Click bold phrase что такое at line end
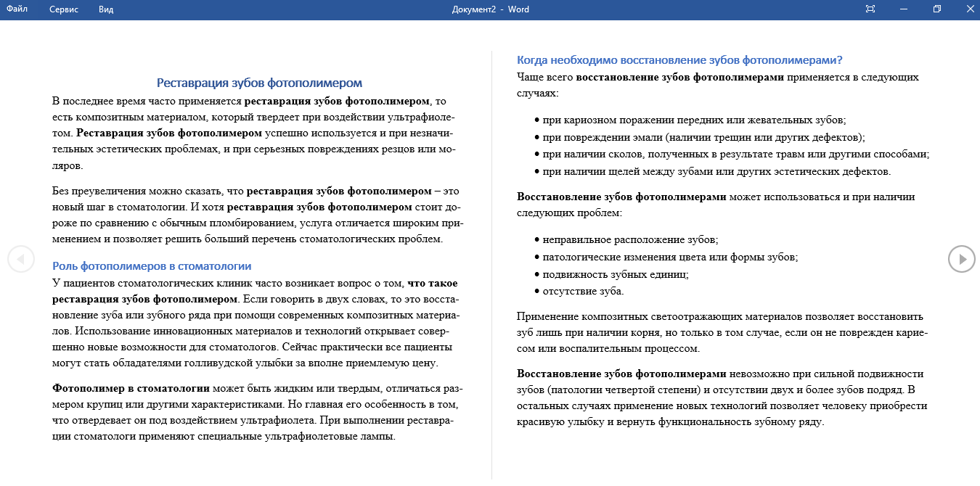 pos(433,284)
